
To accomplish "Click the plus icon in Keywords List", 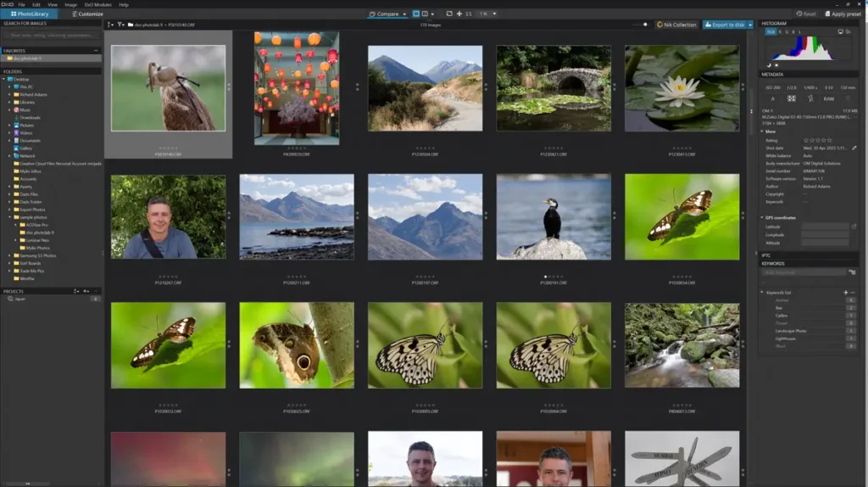I will point(845,292).
